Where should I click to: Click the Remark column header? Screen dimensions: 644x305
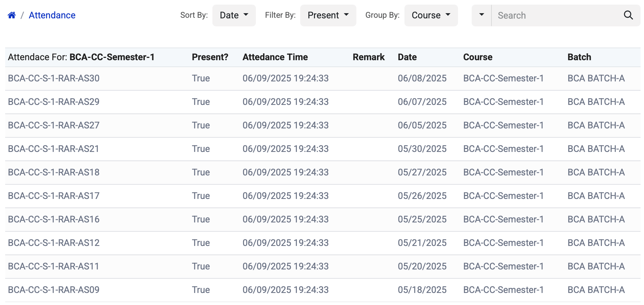tap(369, 57)
